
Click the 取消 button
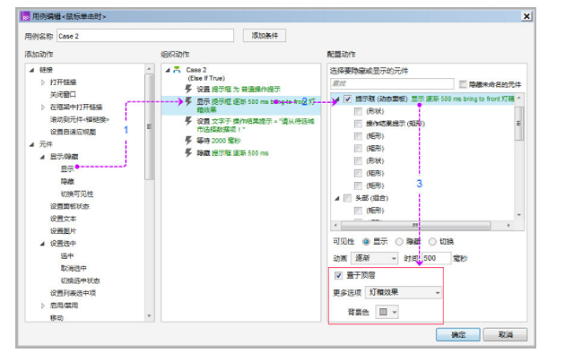(x=505, y=335)
